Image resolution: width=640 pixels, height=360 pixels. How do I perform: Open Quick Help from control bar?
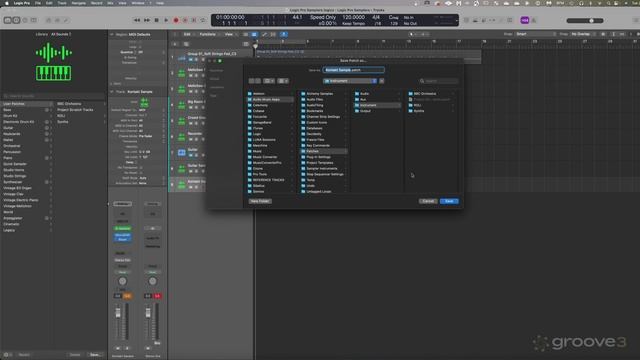tap(25, 20)
